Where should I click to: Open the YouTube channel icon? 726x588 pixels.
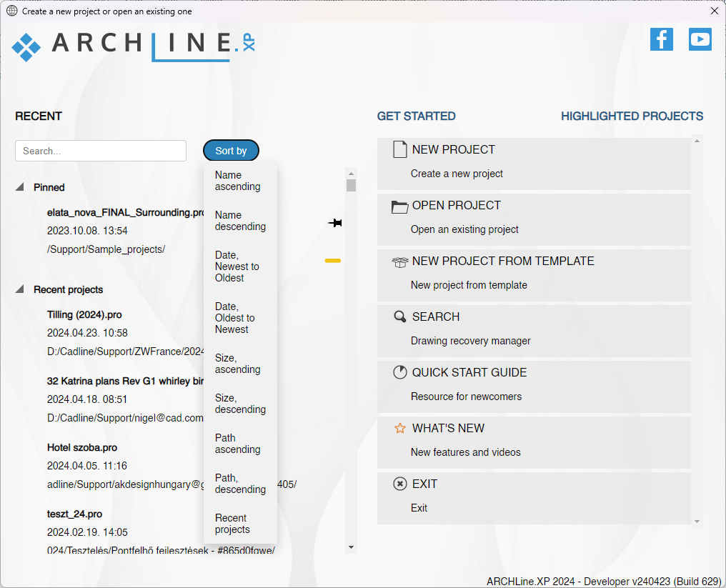(700, 39)
